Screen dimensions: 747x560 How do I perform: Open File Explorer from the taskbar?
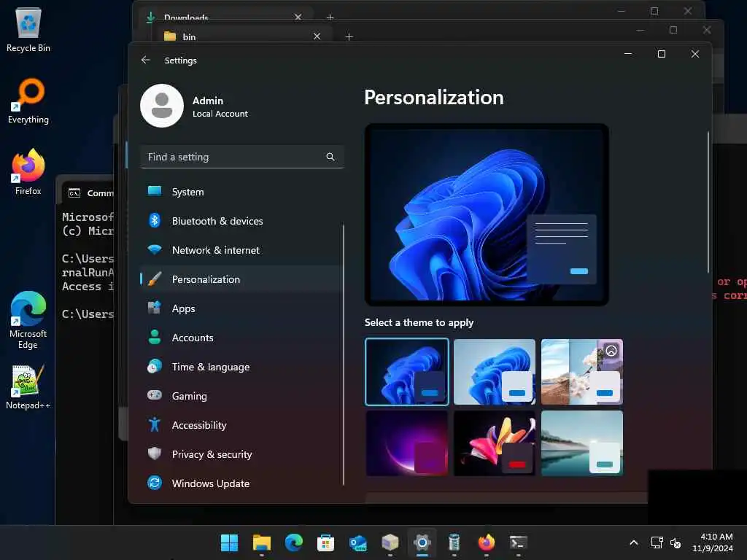click(x=262, y=542)
